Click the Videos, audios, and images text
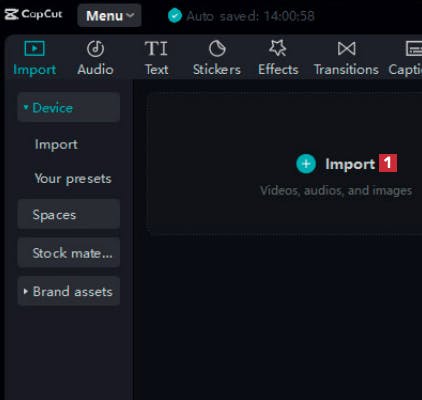 pos(336,191)
